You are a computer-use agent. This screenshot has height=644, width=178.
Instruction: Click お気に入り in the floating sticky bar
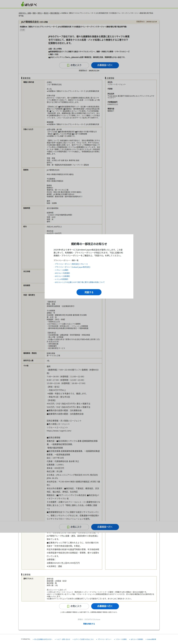tap(74, 527)
